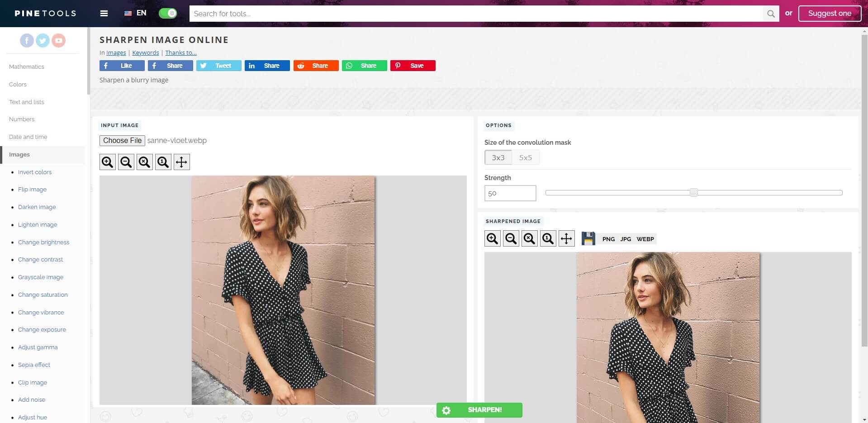The image size is (868, 423).
Task: Click input image move/pan arrows icon
Action: pos(181,162)
